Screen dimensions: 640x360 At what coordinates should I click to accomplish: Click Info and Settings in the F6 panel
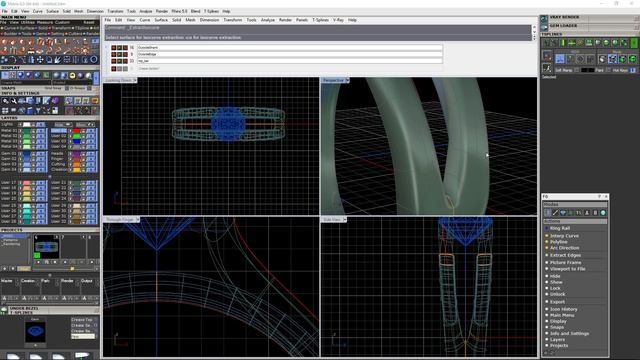click(x=569, y=333)
